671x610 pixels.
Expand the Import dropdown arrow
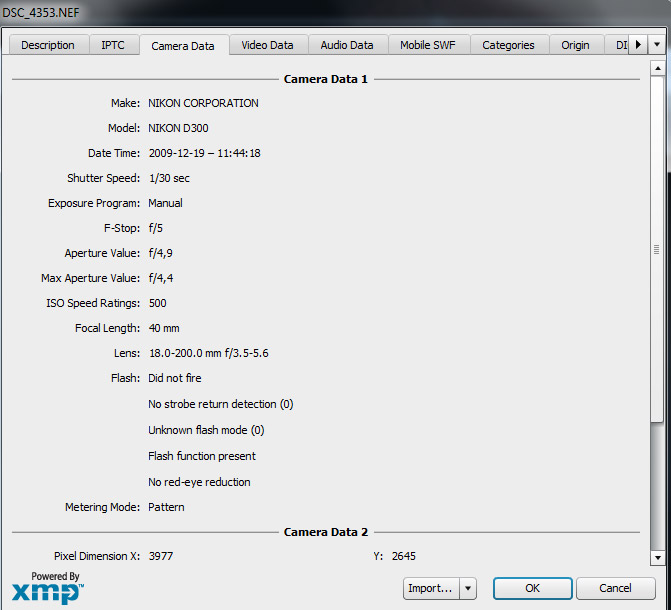pyautogui.click(x=468, y=588)
